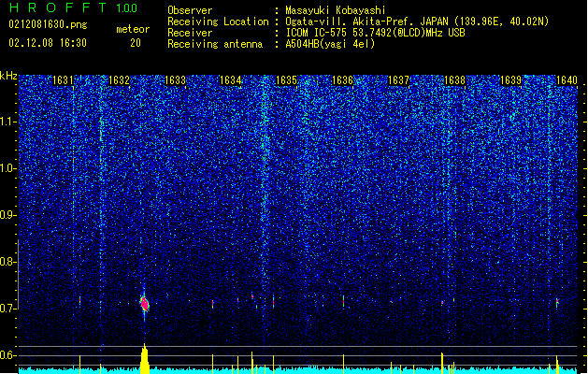Viewport: 588px width, 374px height.
Task: Click the 1637 time marker
Action: (398, 80)
